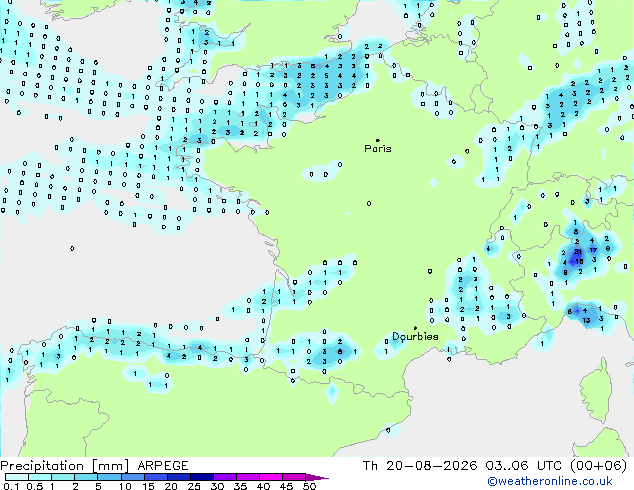Click the '(00+06)' forecast offset text
634x490 pixels.
[599, 466]
